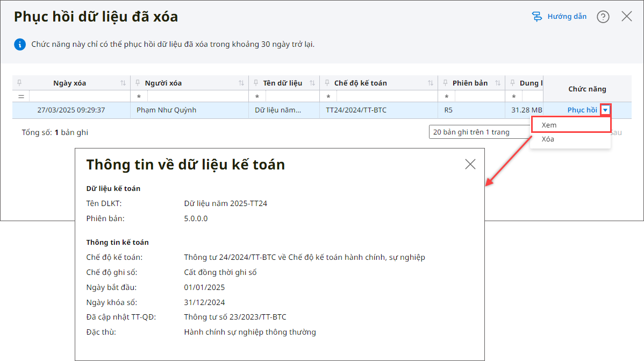Pin the Dung lượng column
Image resolution: width=644 pixels, height=361 pixels.
pyautogui.click(x=512, y=83)
